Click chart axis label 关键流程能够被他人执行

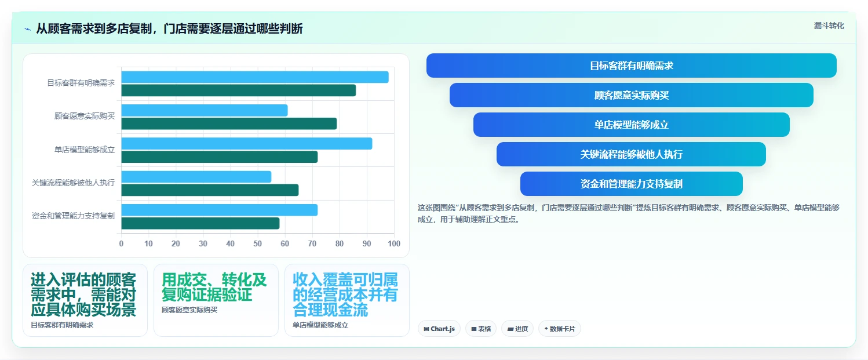(x=74, y=183)
